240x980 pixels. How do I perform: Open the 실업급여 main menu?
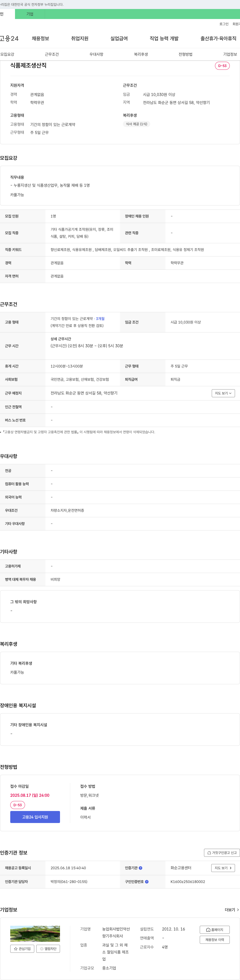point(119,38)
